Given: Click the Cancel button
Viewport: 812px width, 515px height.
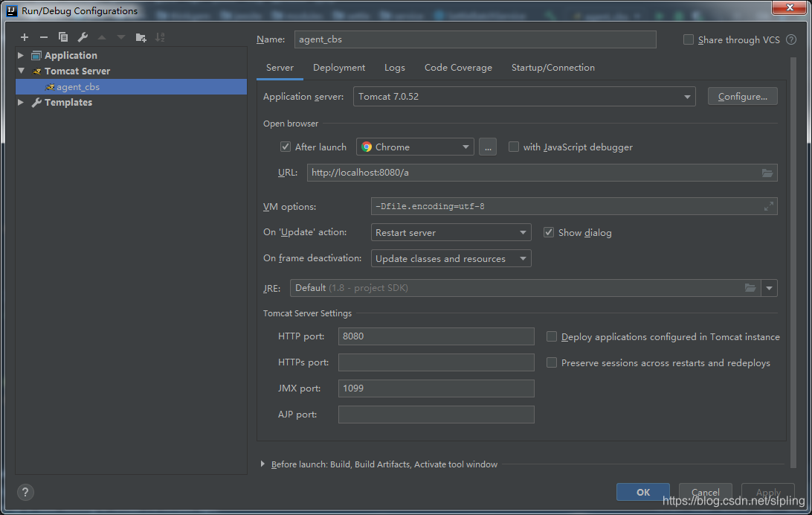Looking at the screenshot, I should coord(706,492).
